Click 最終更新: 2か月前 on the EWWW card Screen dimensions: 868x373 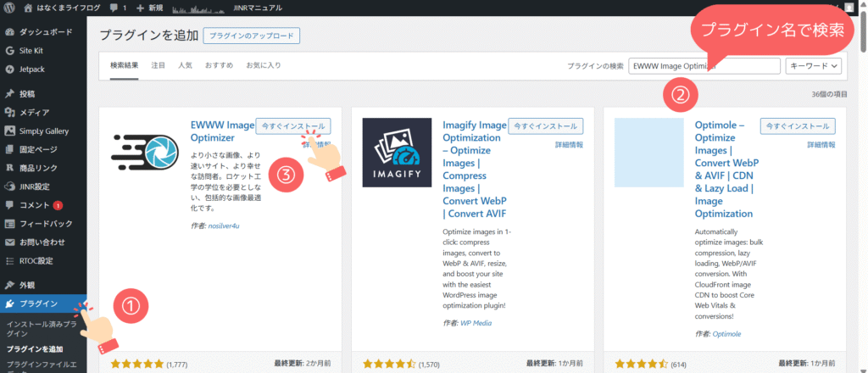[303, 364]
